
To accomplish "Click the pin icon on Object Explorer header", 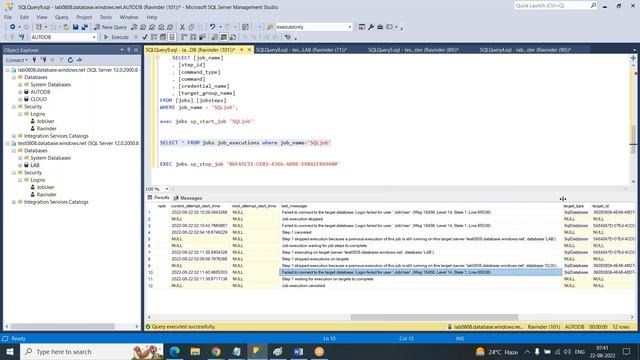I will 129,50.
